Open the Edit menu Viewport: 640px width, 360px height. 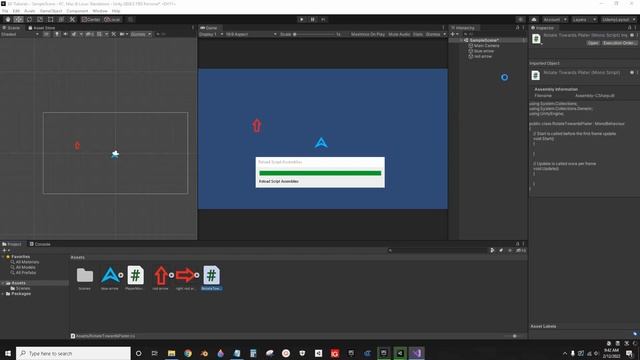pyautogui.click(x=16, y=11)
